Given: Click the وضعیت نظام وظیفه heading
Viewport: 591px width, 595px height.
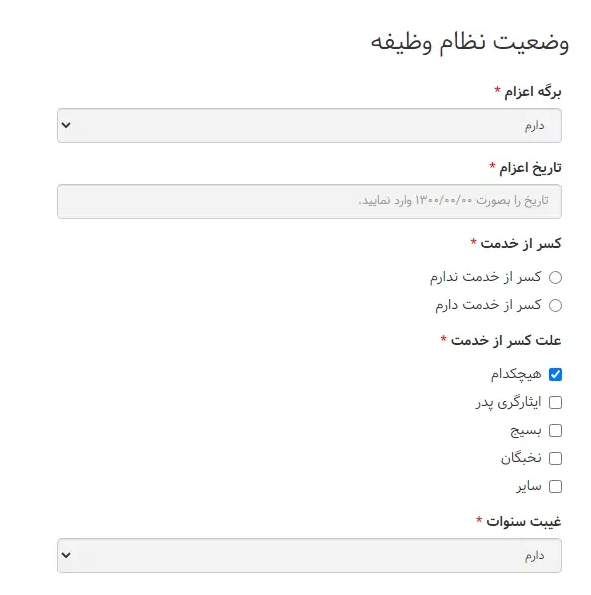Looking at the screenshot, I should tap(470, 42).
